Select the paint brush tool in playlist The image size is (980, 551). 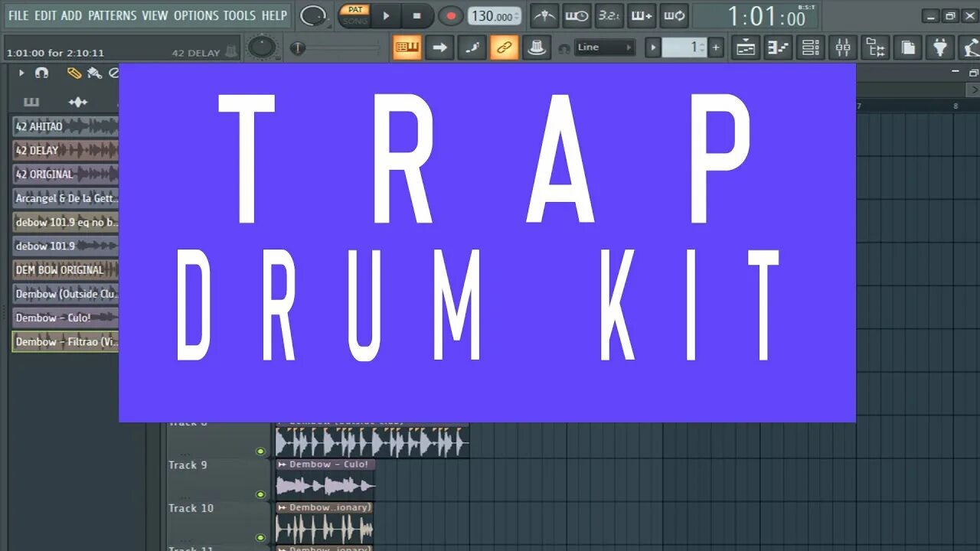click(95, 73)
